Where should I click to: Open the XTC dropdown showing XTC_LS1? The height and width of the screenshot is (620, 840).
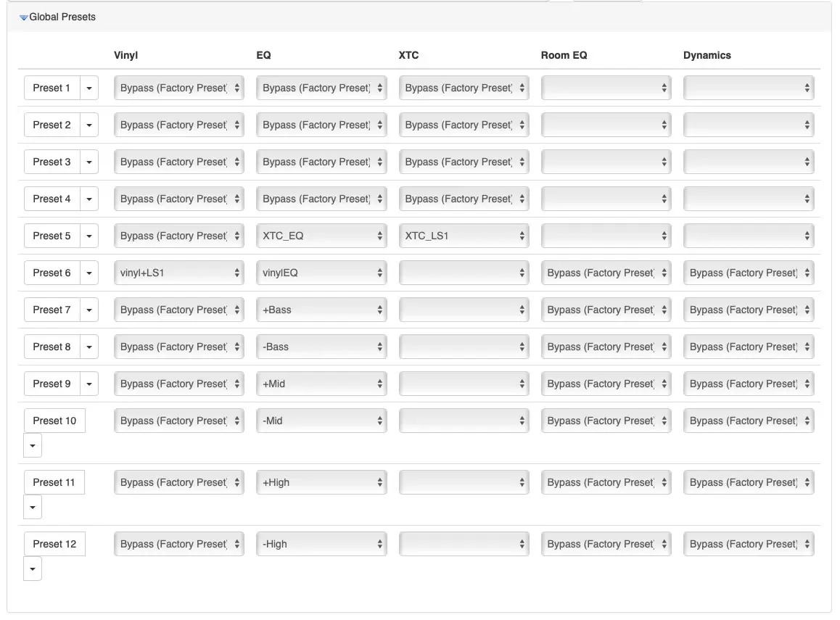pos(464,236)
